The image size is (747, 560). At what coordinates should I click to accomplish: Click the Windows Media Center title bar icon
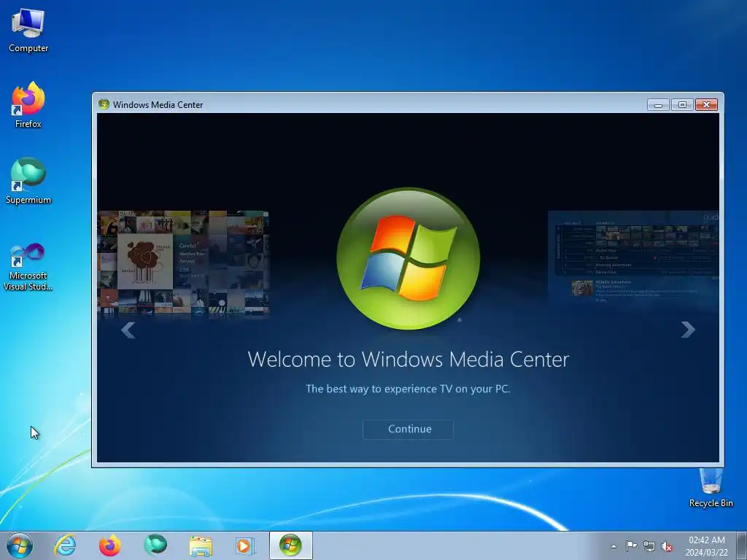click(x=104, y=104)
